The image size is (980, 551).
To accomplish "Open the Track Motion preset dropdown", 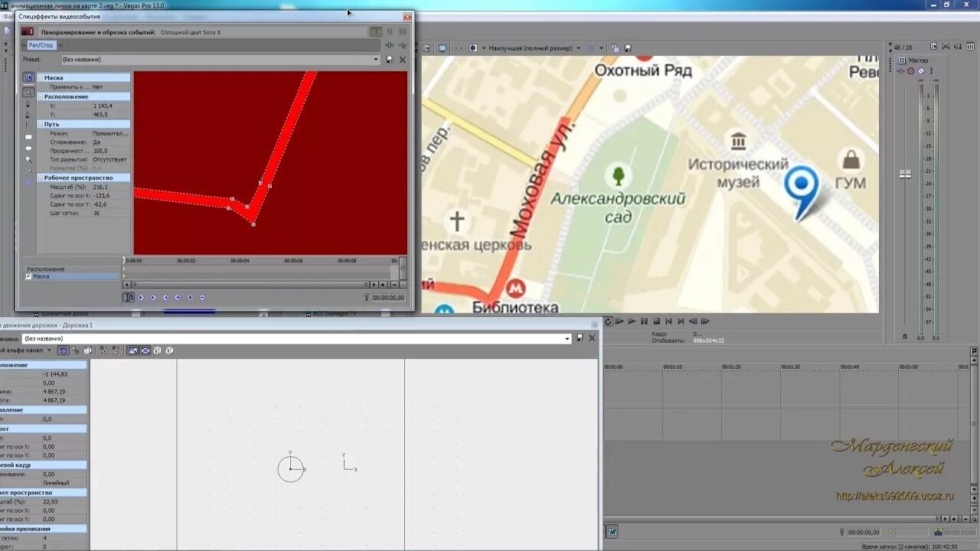I will tap(567, 337).
